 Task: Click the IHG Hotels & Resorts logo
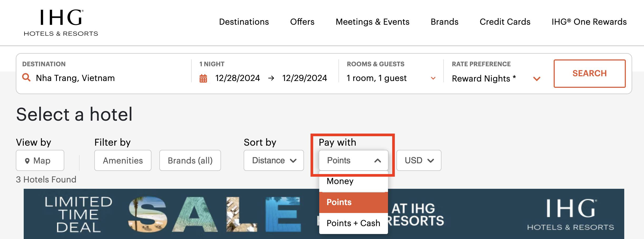[x=61, y=22]
